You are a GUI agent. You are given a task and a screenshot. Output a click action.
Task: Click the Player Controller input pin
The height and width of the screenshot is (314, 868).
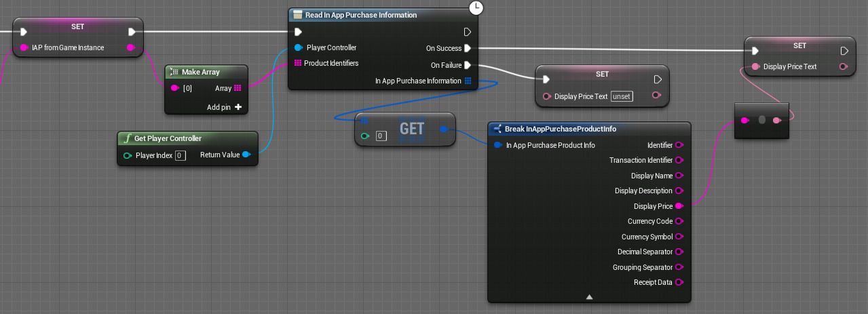[x=298, y=48]
